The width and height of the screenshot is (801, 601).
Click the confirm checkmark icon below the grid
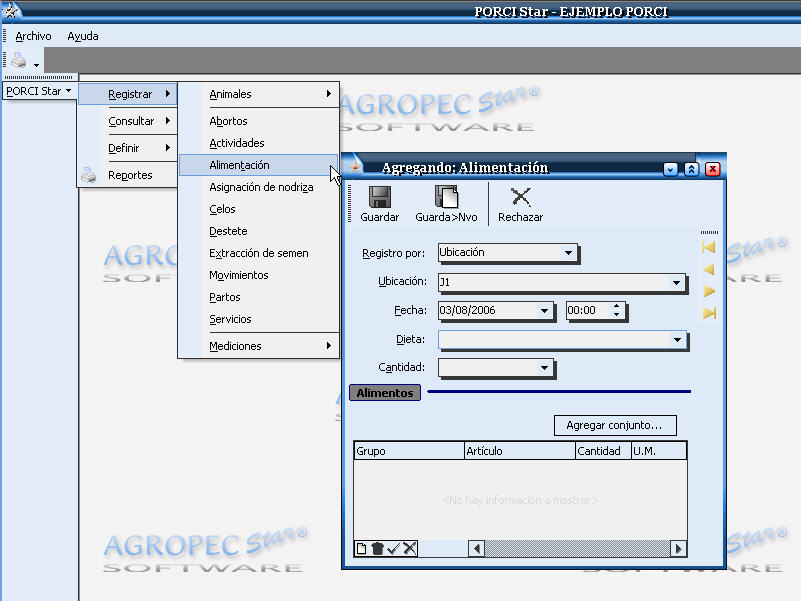click(x=393, y=548)
